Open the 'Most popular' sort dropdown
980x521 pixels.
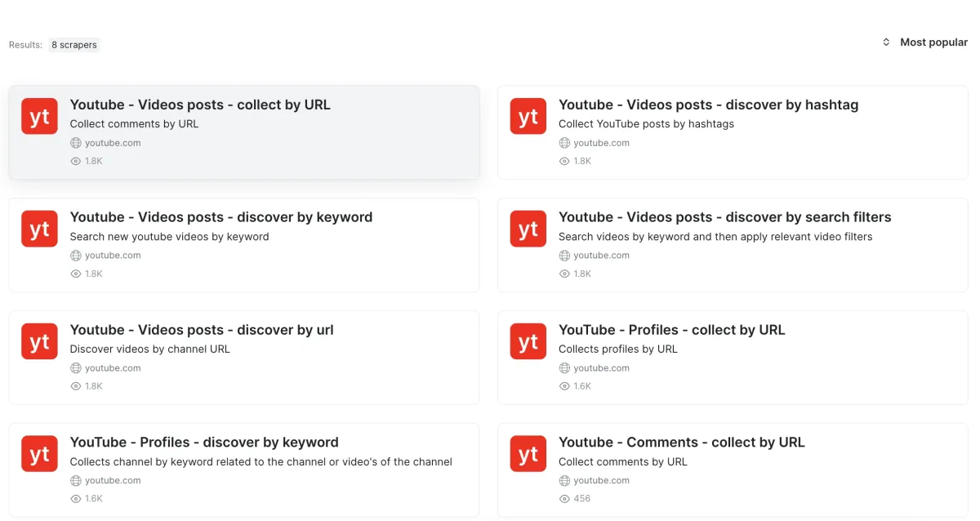(x=924, y=42)
